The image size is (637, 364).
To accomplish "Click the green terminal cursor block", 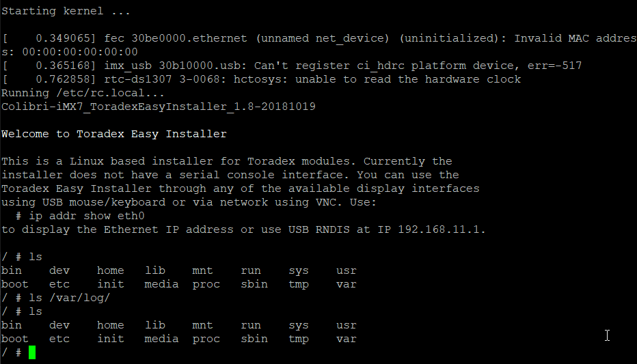I will pyautogui.click(x=32, y=352).
